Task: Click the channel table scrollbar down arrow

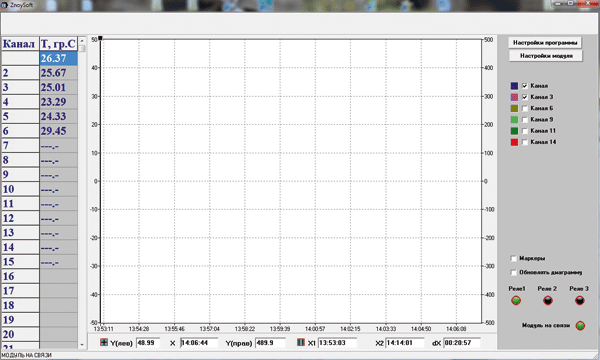Action: coord(82,344)
